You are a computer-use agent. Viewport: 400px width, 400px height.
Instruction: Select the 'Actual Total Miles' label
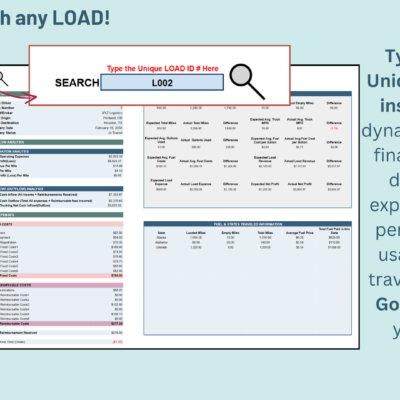click(196, 123)
